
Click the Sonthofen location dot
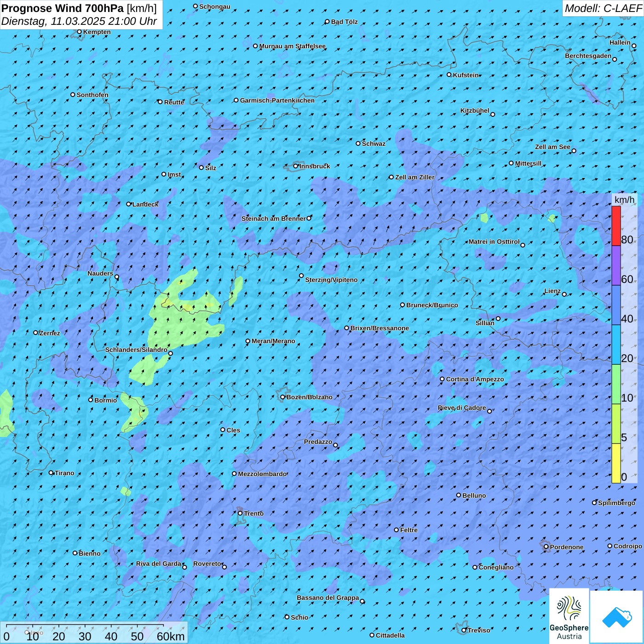tap(73, 95)
